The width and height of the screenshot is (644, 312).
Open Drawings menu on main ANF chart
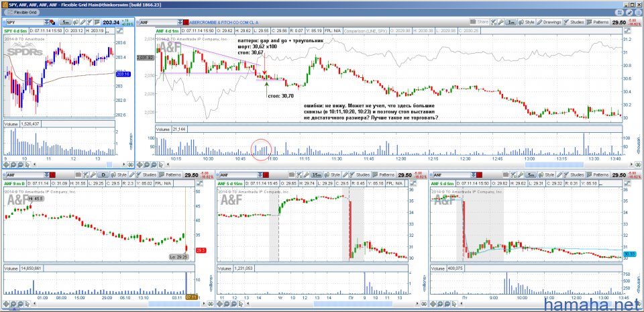[x=549, y=22]
